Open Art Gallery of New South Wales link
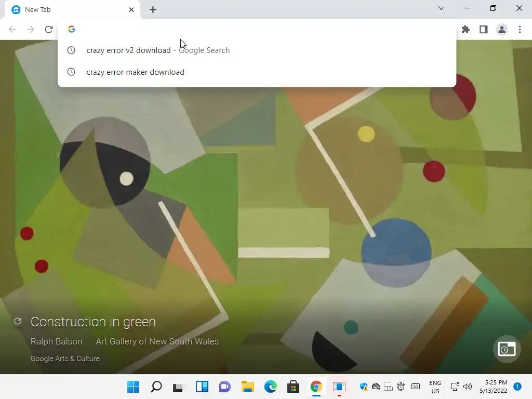This screenshot has height=399, width=532. 157,341
